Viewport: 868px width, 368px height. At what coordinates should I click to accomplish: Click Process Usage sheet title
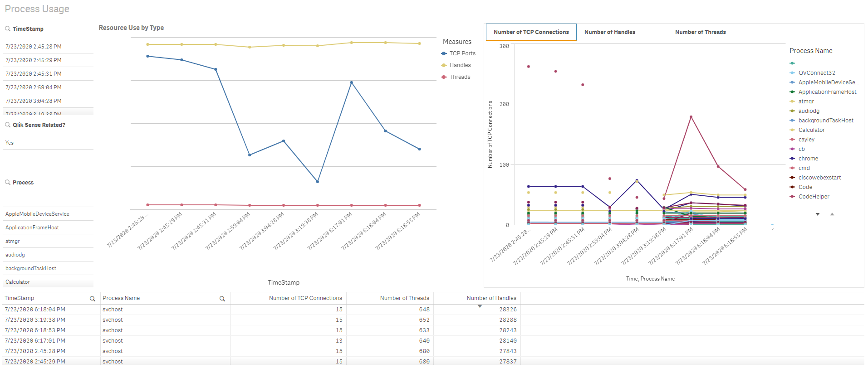coord(37,9)
